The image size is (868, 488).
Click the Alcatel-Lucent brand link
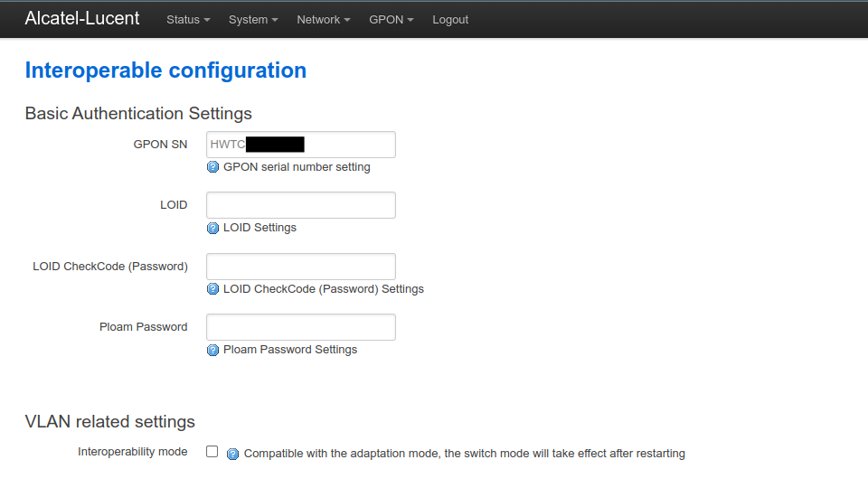[x=82, y=18]
